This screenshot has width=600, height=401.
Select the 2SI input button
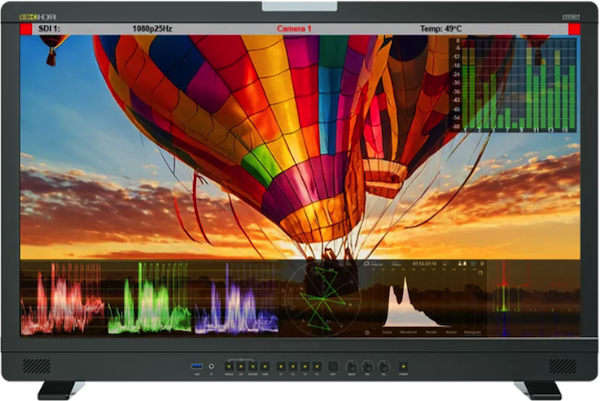point(241,367)
